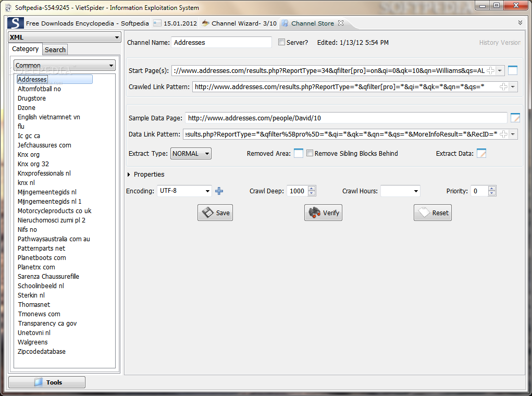This screenshot has width=532, height=396.
Task: Decrease the Crawl Deep value
Action: point(312,193)
